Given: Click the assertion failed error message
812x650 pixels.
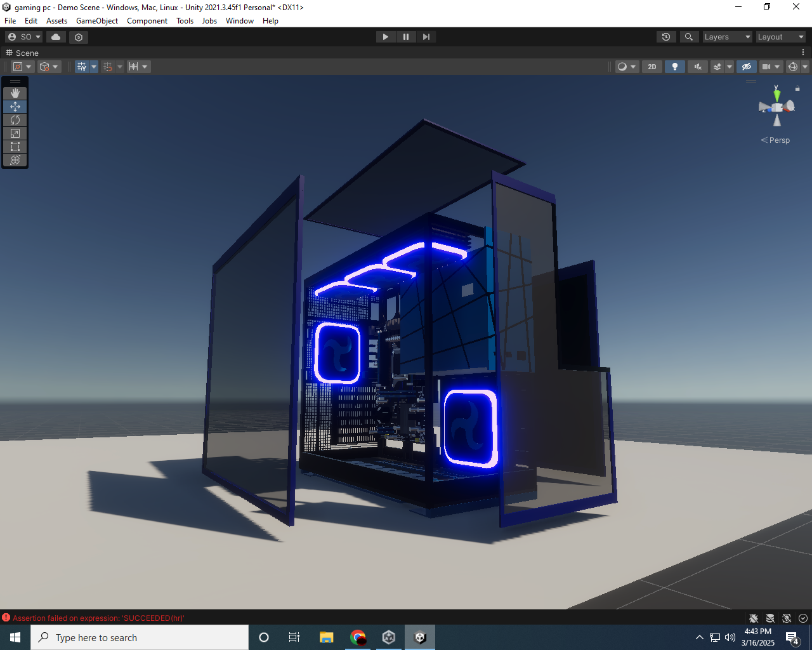Looking at the screenshot, I should 98,618.
